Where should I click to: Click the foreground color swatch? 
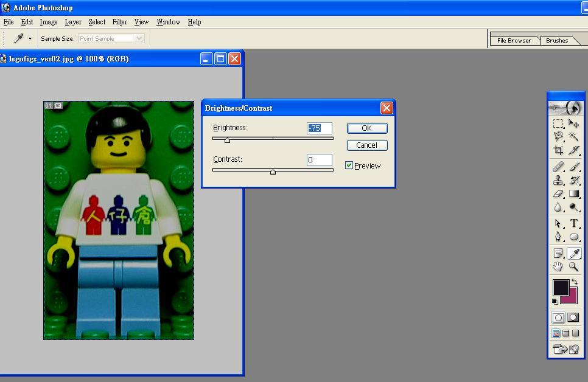[x=561, y=288]
